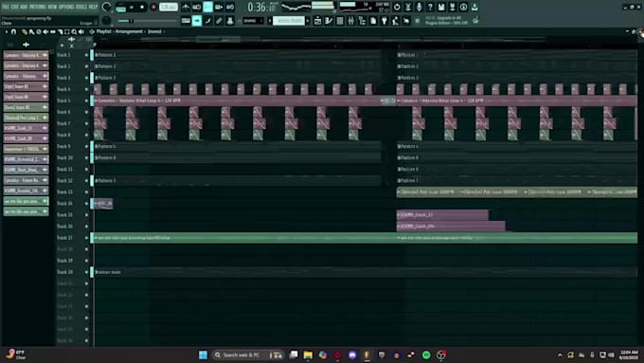Viewport: 644px width, 363px height.
Task: Open the arrangement (none) dropdown in playlist title
Action: [154, 31]
